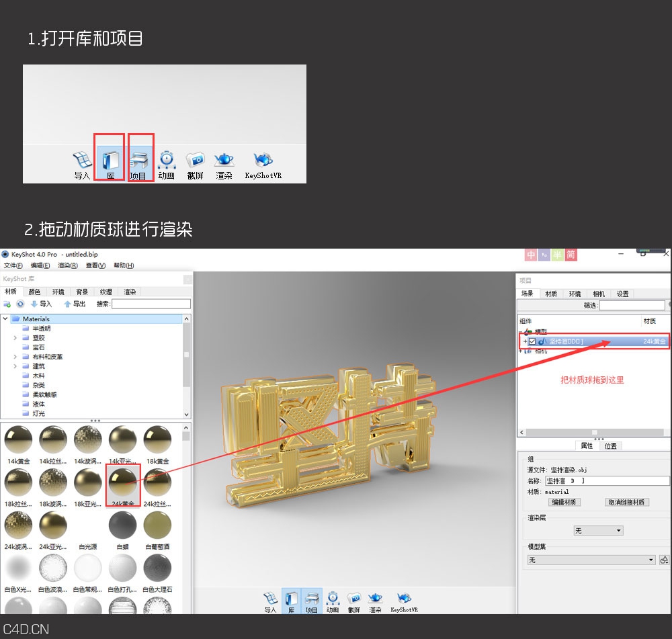672x639 pixels.
Task: Select the 液体 folder
Action: (38, 404)
